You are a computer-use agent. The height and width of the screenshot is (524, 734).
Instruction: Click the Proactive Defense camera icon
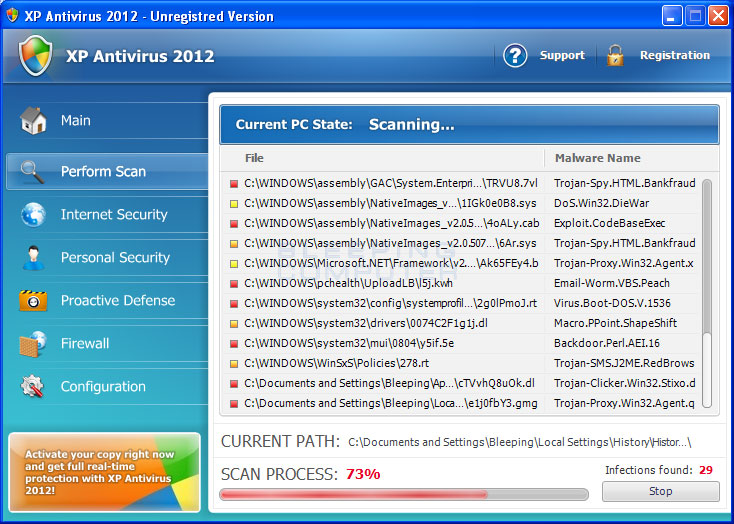click(x=33, y=301)
